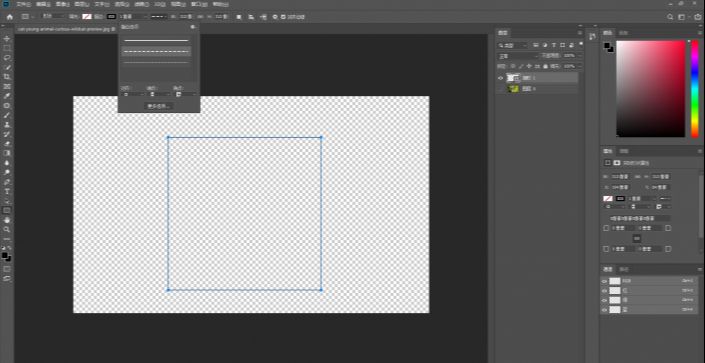Lock all on the selected layer

pos(545,66)
